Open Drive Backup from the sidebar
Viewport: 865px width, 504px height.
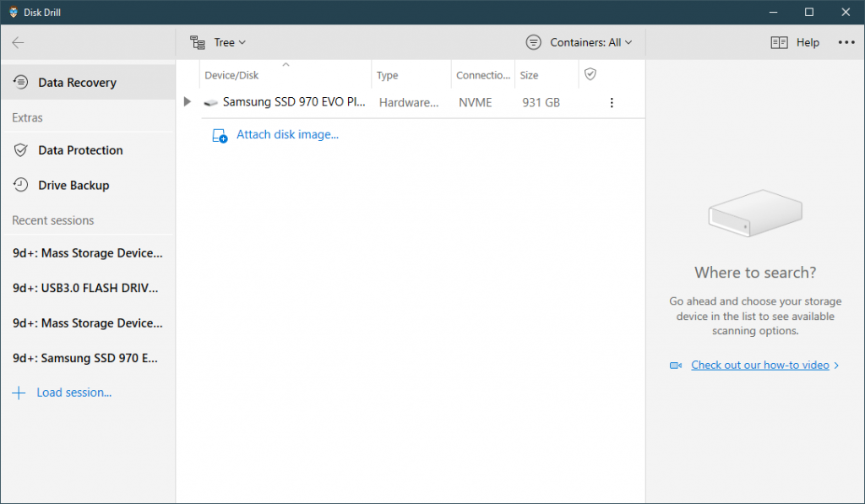pos(73,186)
